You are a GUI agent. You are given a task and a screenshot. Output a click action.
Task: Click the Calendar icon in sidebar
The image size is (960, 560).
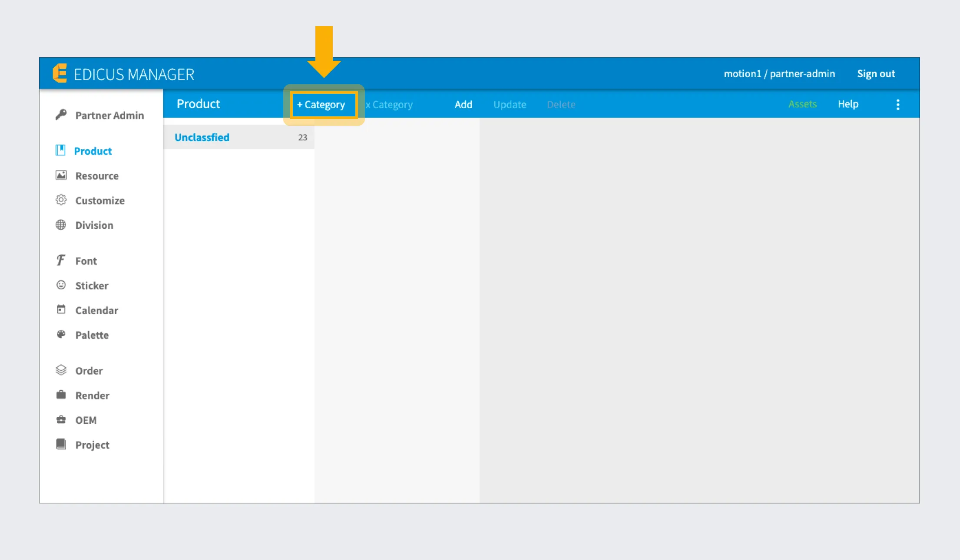click(61, 310)
